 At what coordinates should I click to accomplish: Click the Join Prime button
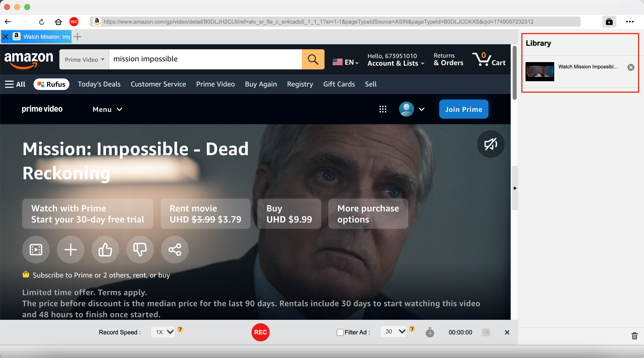(464, 109)
